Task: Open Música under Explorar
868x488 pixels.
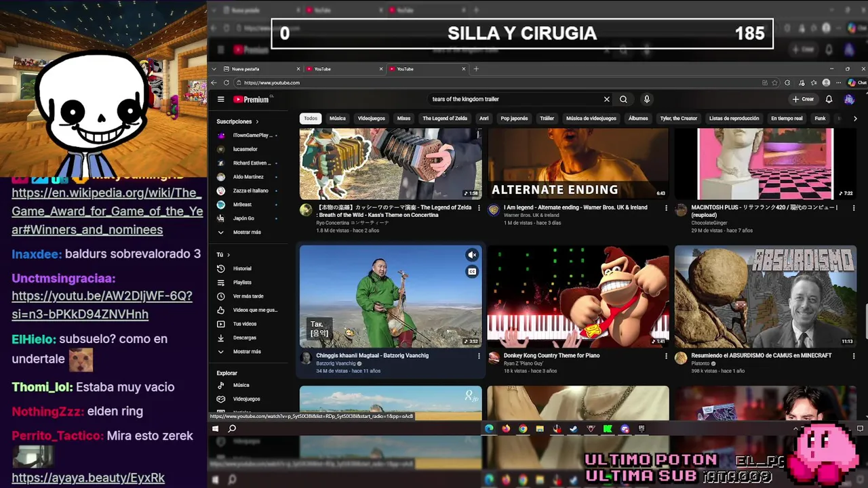Action: point(241,385)
